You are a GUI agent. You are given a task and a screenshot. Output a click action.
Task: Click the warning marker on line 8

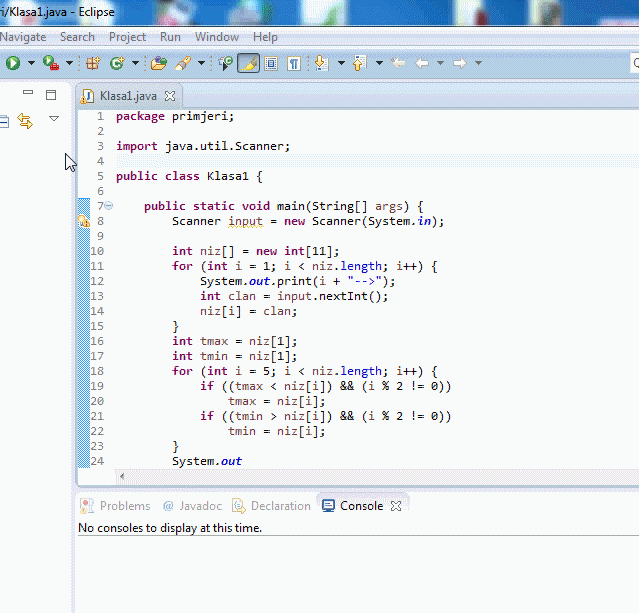[x=84, y=221]
